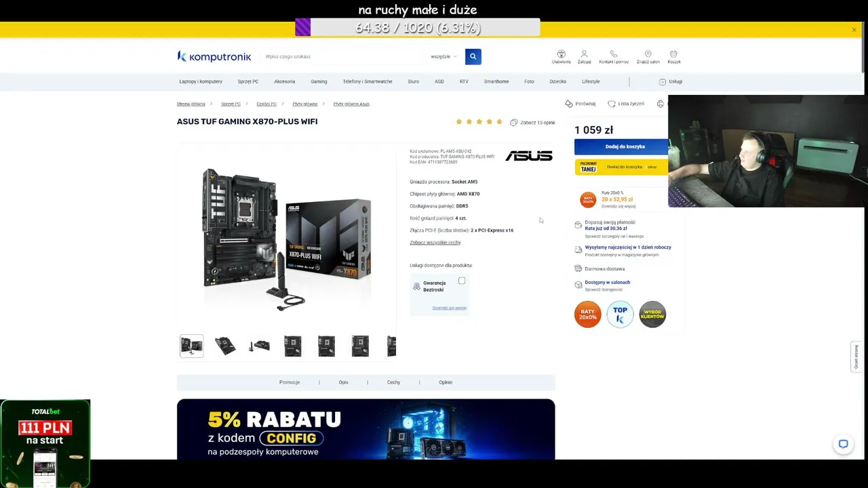Click Dowiedz się więcej under Gwarancja Beztroski
Screen dimensions: 868x488
click(450, 308)
